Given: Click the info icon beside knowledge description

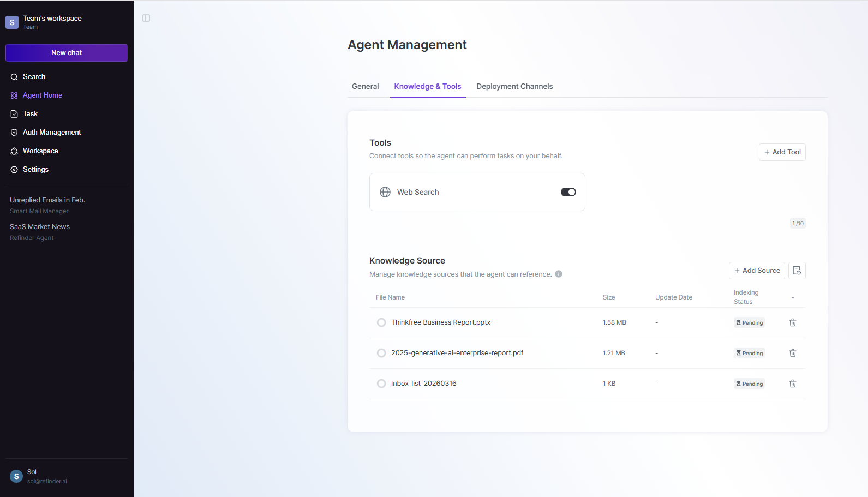Looking at the screenshot, I should point(559,274).
